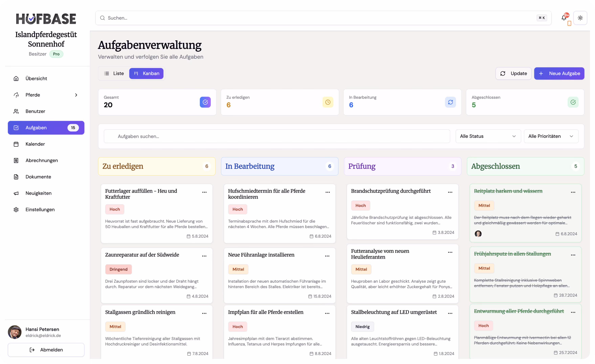Switch to Liste view

tap(114, 74)
